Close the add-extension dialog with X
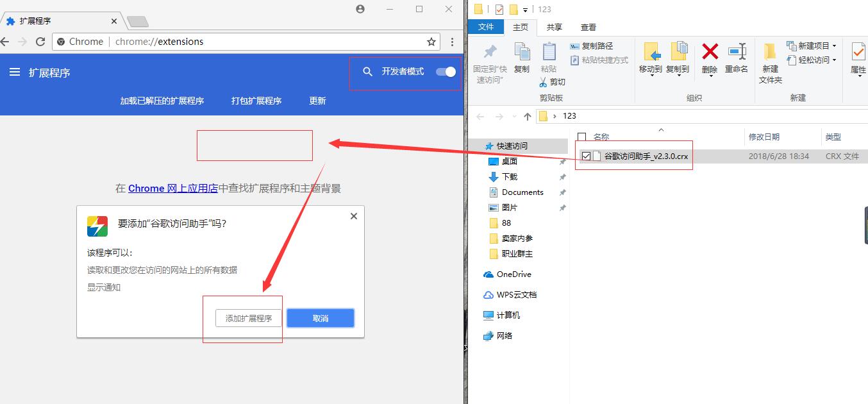868x404 pixels. tap(354, 216)
